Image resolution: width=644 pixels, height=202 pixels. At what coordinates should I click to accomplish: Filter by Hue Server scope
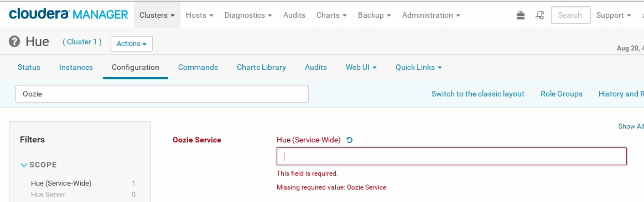pyautogui.click(x=48, y=194)
